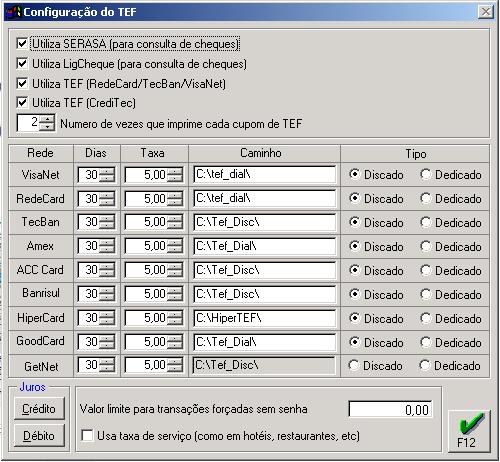500x462 pixels.
Task: Click the Rede column header
Action: click(40, 153)
